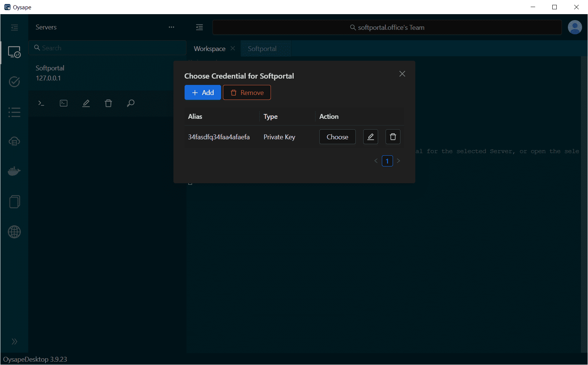Delete the 34fasdfq34faa4afaefa credential
The image size is (588, 365).
pos(393,137)
